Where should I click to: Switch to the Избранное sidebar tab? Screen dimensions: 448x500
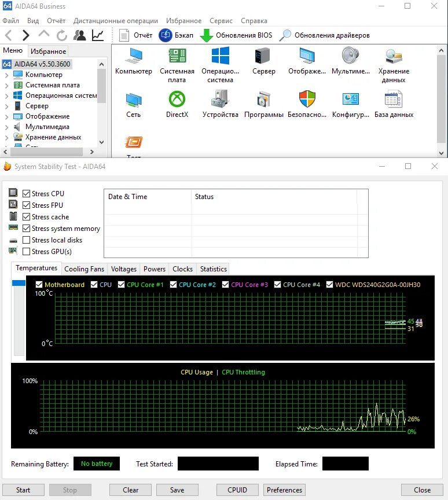[x=48, y=52]
